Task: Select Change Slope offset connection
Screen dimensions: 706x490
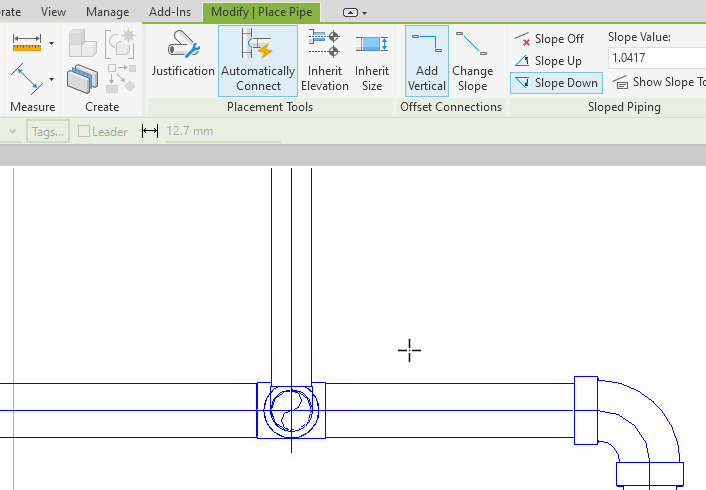Action: point(472,60)
